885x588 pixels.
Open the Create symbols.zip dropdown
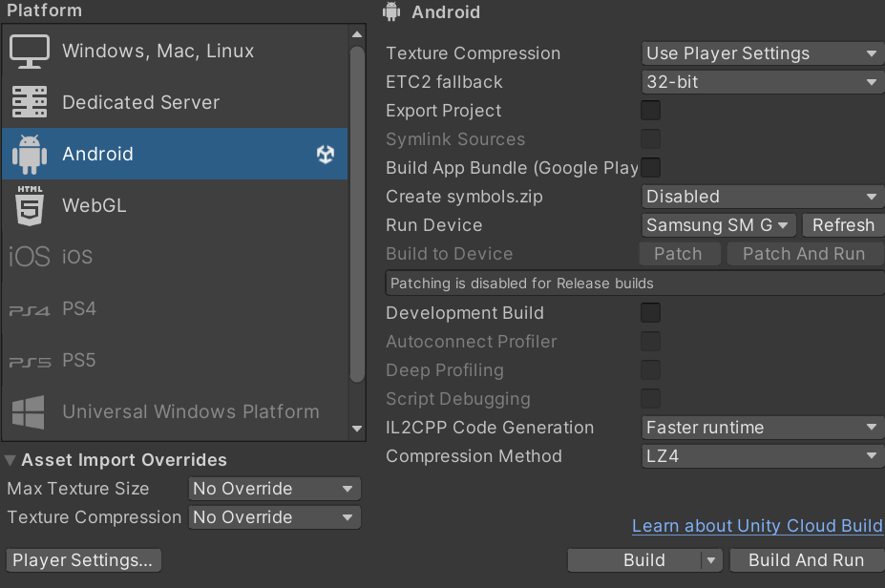pos(763,197)
